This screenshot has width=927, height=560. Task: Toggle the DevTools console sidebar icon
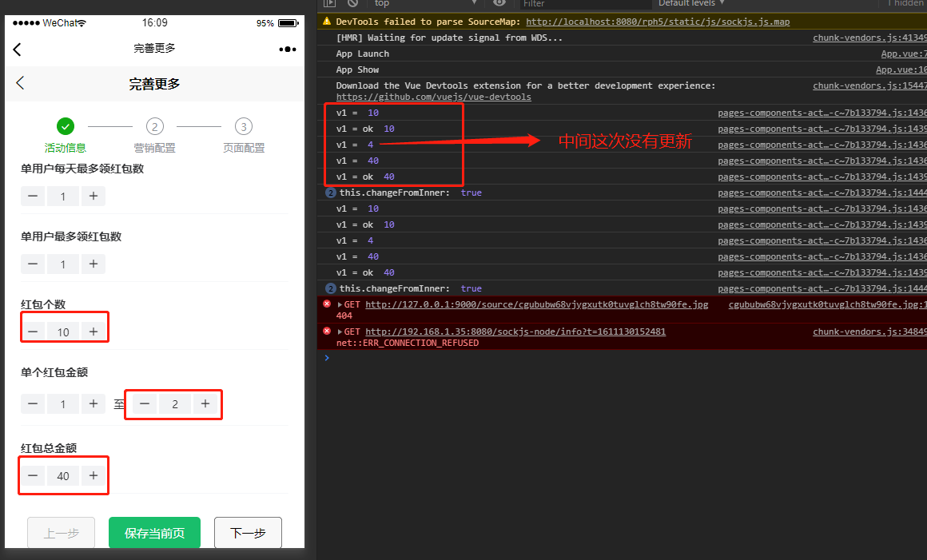[330, 3]
